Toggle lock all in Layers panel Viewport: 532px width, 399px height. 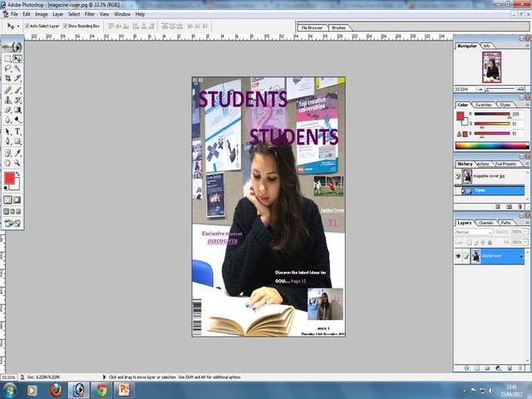point(490,242)
